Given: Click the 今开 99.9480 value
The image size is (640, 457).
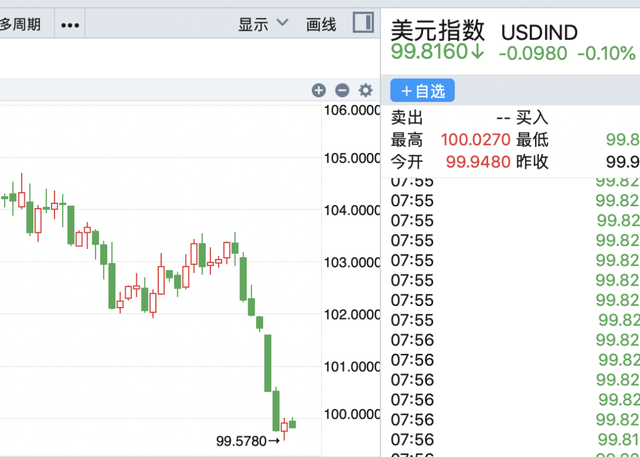Looking at the screenshot, I should (x=478, y=162).
